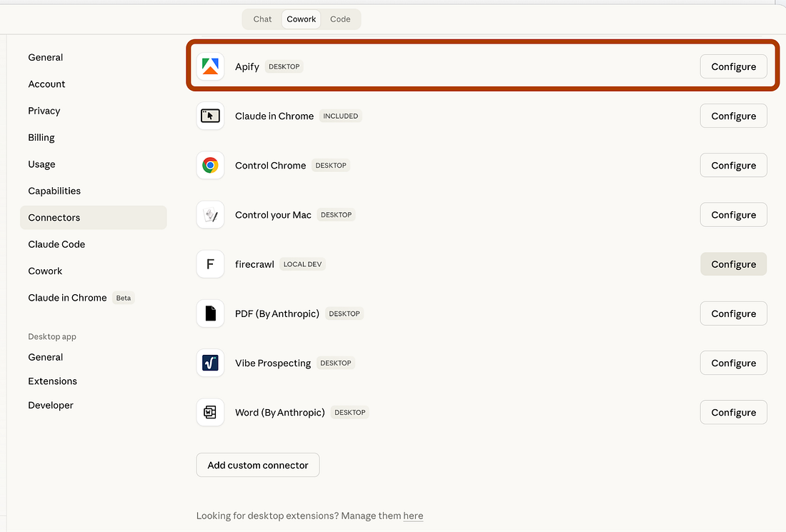This screenshot has width=786, height=532.
Task: Switch to the Code tab
Action: point(340,19)
